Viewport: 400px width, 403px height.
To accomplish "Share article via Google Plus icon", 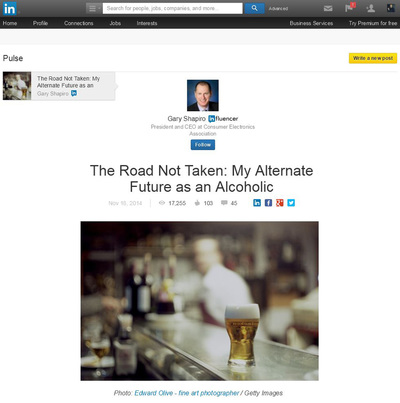I will tap(280, 203).
